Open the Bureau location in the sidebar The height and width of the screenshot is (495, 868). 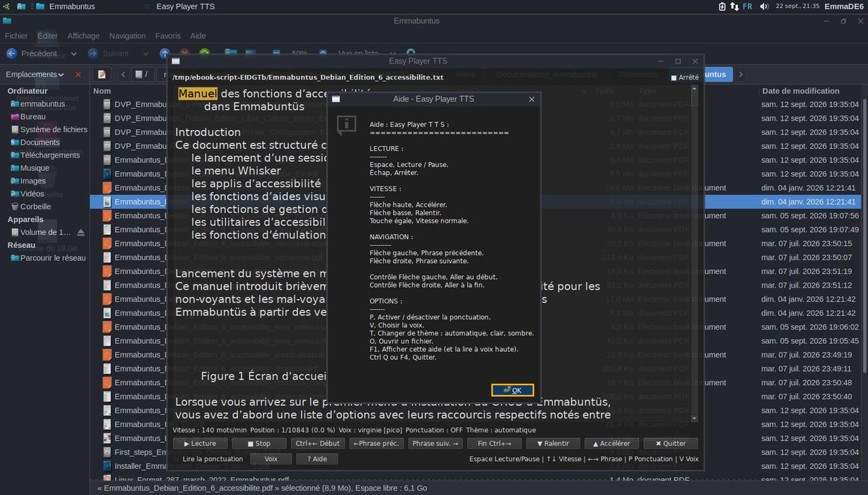33,116
